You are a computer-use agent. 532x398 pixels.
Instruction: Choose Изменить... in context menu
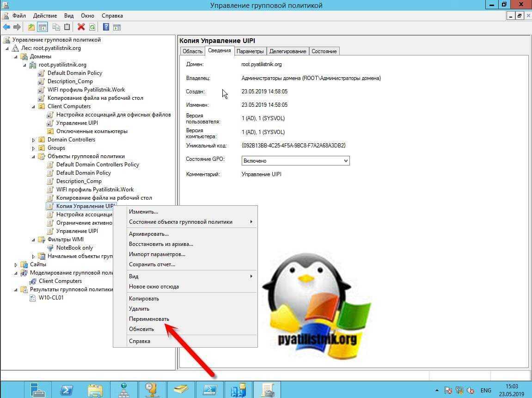point(185,212)
